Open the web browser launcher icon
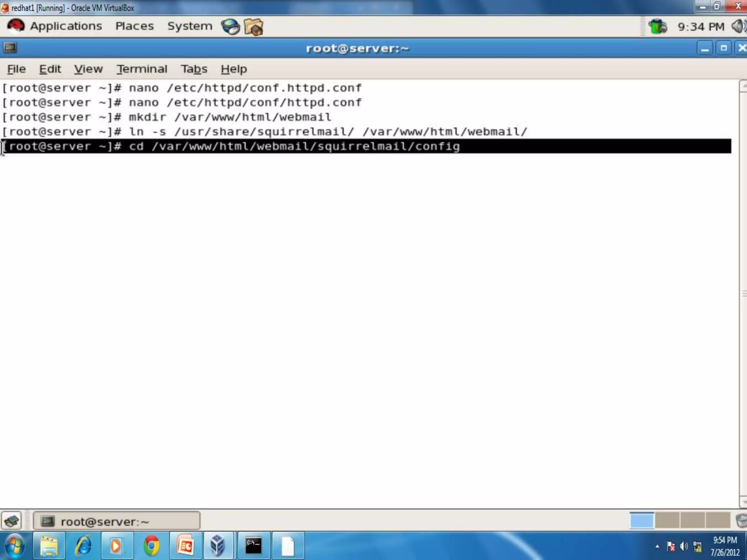 click(230, 27)
